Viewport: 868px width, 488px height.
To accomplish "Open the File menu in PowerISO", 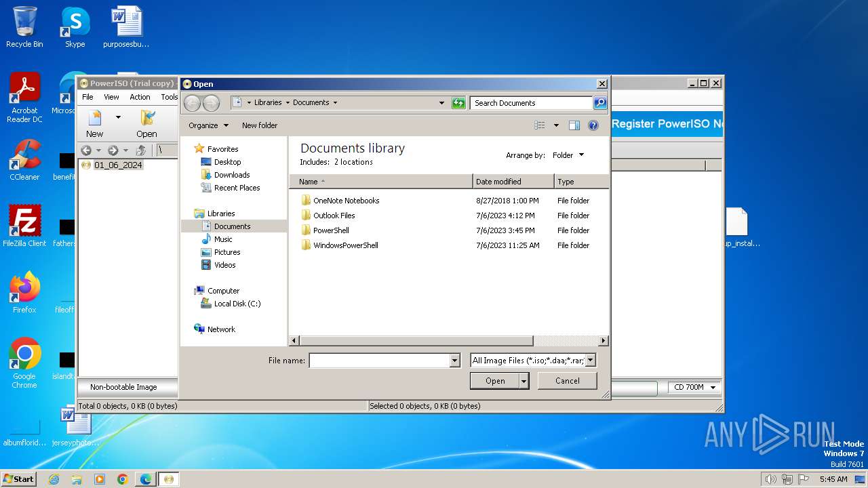I will click(x=87, y=97).
